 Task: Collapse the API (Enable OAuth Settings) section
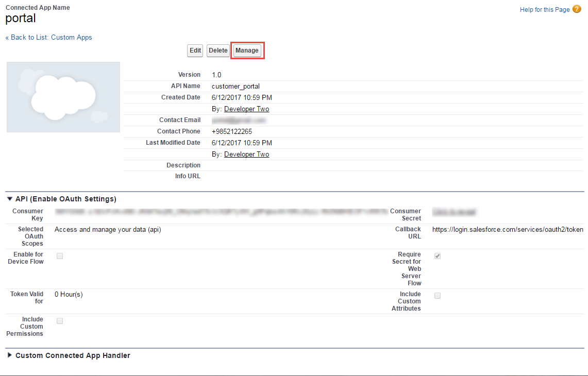pyautogui.click(x=10, y=199)
